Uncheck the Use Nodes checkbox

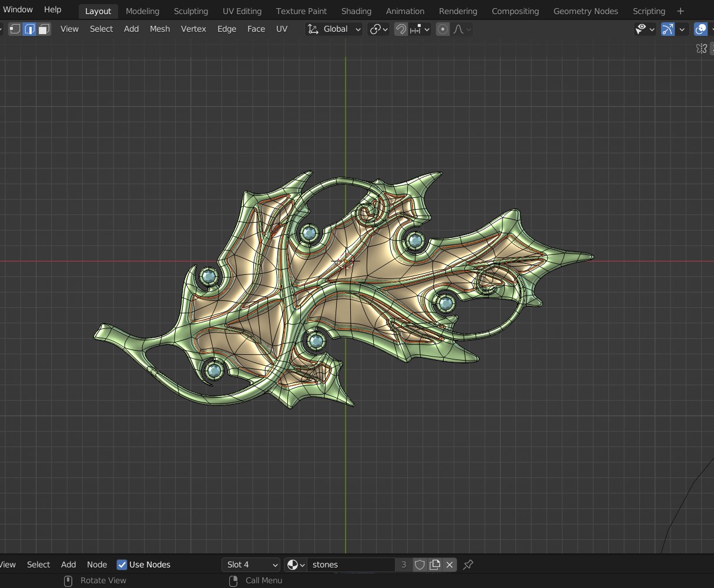[x=122, y=565]
